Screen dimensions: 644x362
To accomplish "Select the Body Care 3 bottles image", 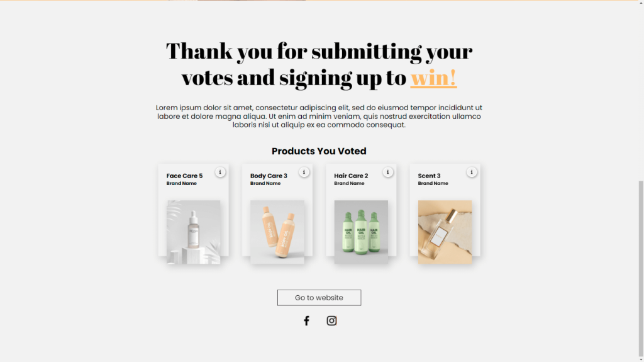I will [277, 232].
